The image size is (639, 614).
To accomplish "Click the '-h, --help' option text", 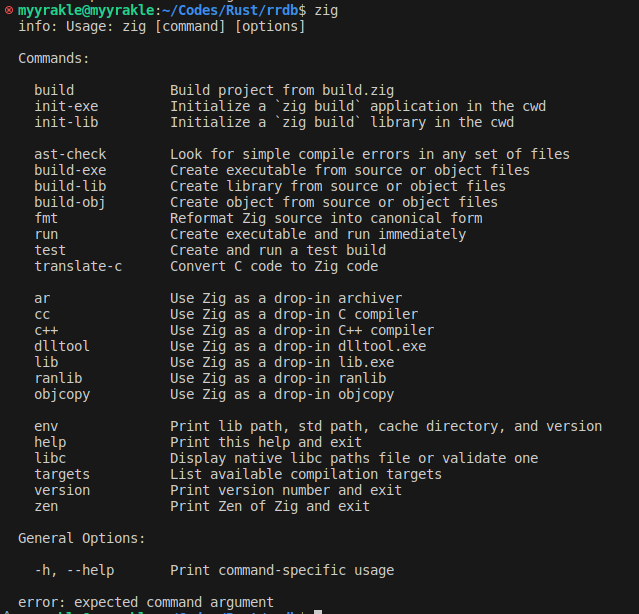I will (x=74, y=570).
